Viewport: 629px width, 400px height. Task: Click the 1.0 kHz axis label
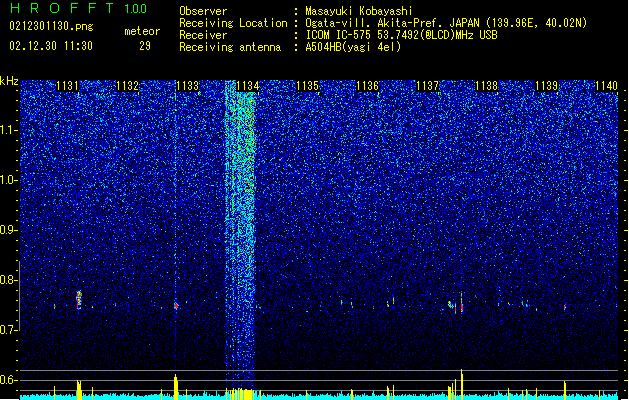tap(9, 181)
